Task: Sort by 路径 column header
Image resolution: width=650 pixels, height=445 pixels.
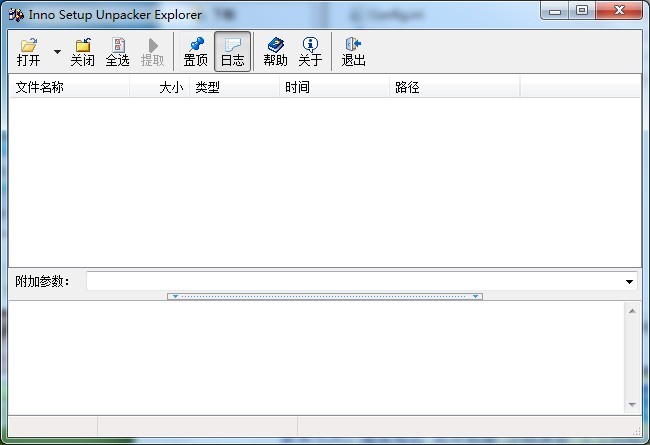Action: [x=454, y=87]
